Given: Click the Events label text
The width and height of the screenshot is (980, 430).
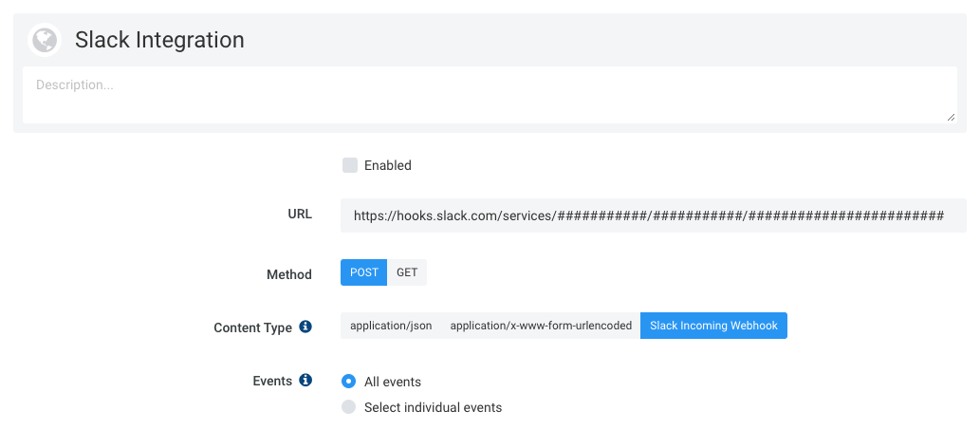Looking at the screenshot, I should click(272, 381).
